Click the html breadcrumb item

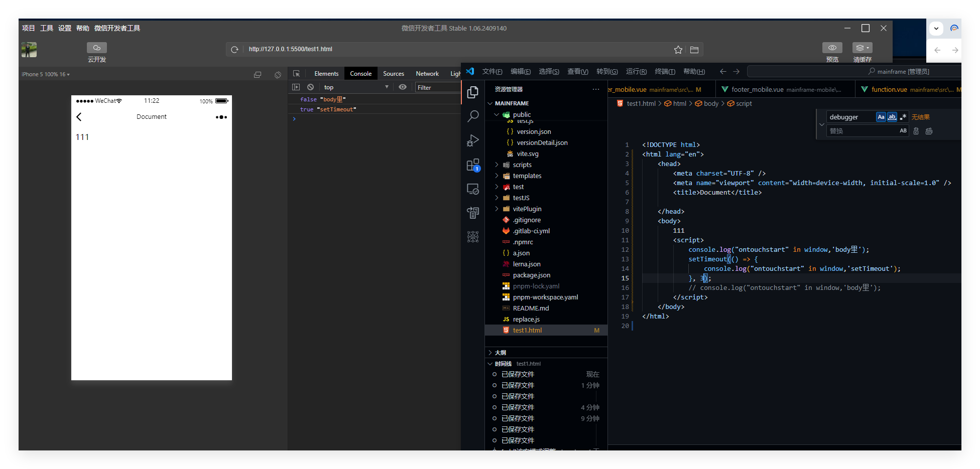679,103
